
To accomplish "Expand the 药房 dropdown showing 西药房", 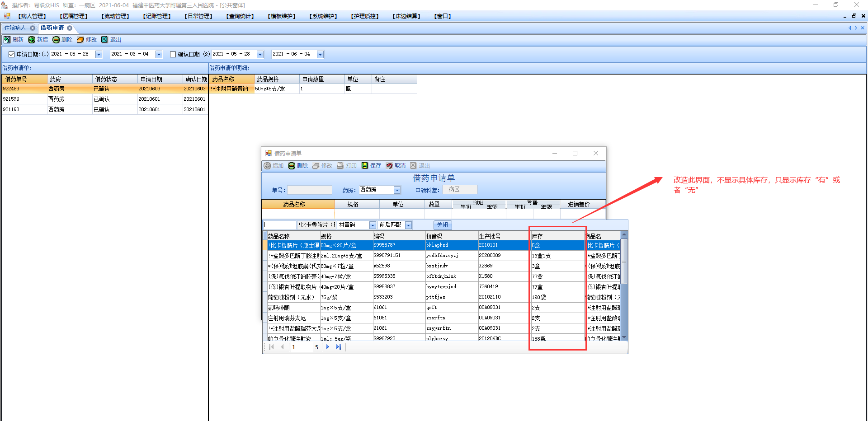I will click(397, 190).
